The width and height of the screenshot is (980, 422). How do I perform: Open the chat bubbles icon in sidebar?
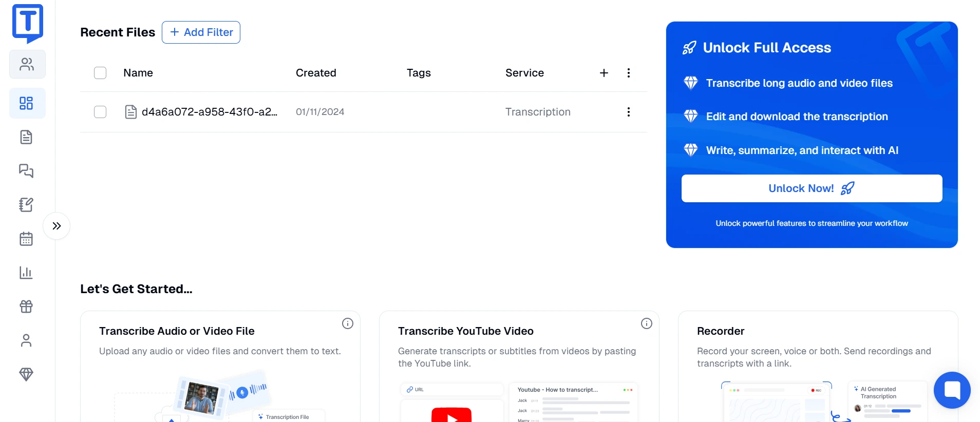(26, 171)
